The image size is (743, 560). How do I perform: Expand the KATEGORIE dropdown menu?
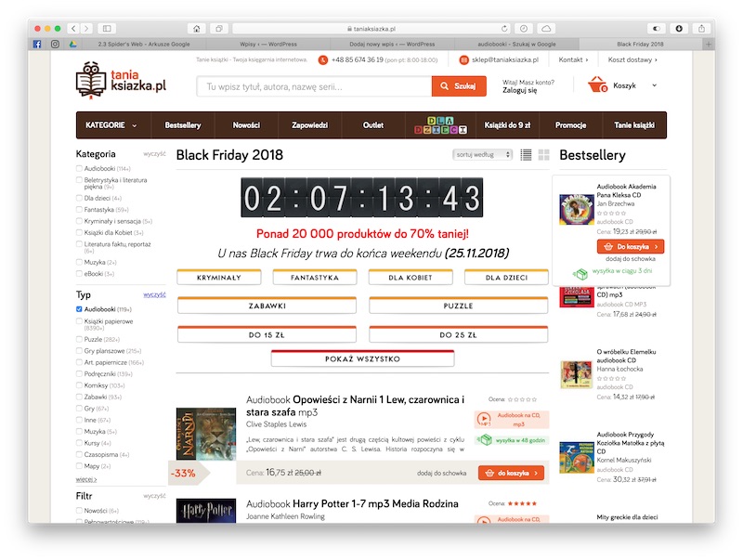112,125
